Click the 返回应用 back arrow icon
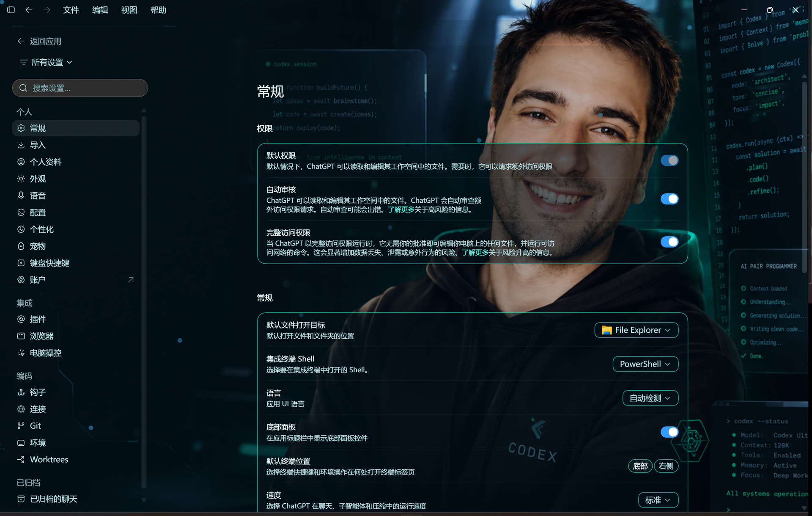The width and height of the screenshot is (812, 516). pyautogui.click(x=21, y=41)
